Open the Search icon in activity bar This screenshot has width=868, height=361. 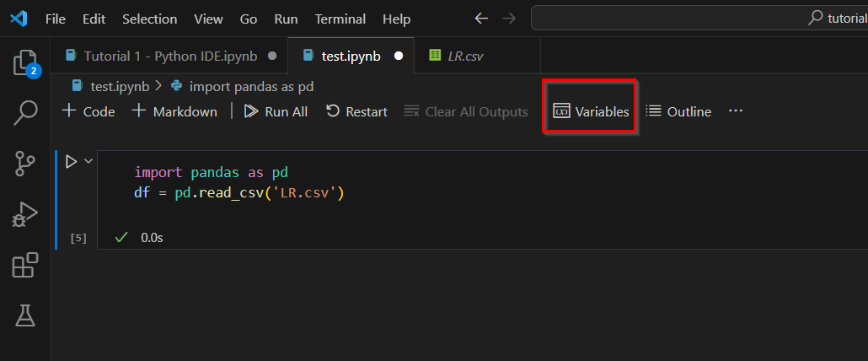coord(25,113)
